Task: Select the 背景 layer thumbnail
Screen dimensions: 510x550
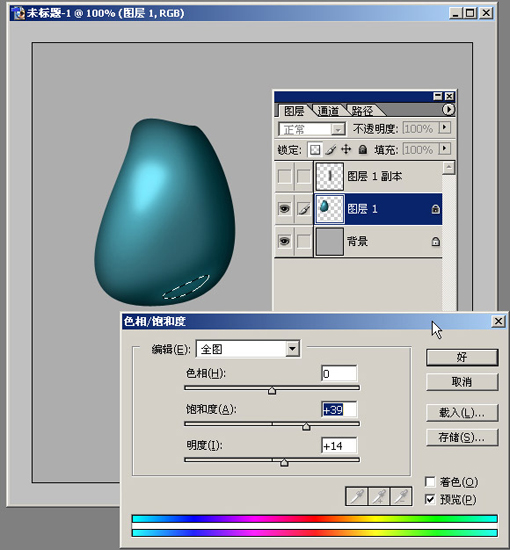Action: point(330,242)
